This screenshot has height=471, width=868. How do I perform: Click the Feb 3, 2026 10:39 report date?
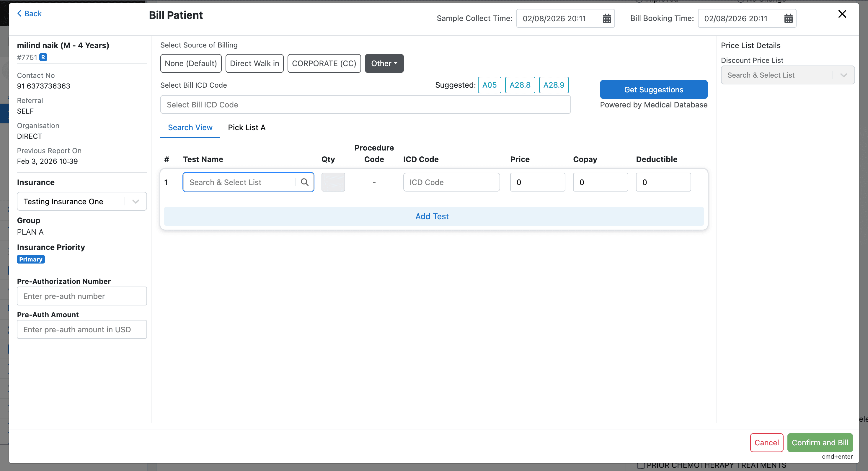point(48,161)
